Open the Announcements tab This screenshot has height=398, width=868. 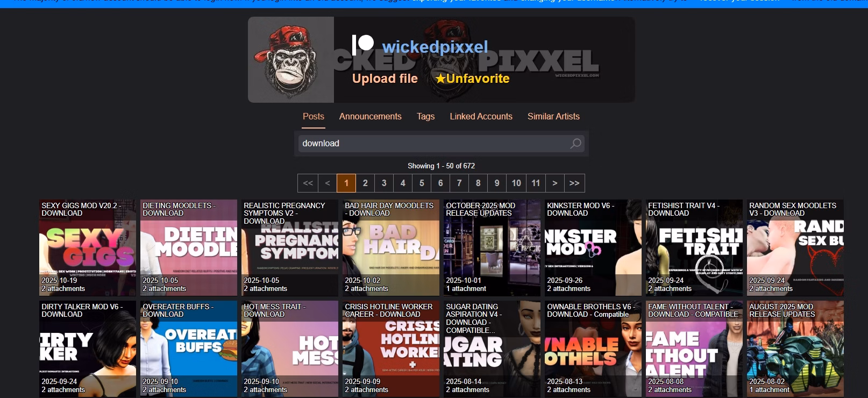[x=371, y=116]
